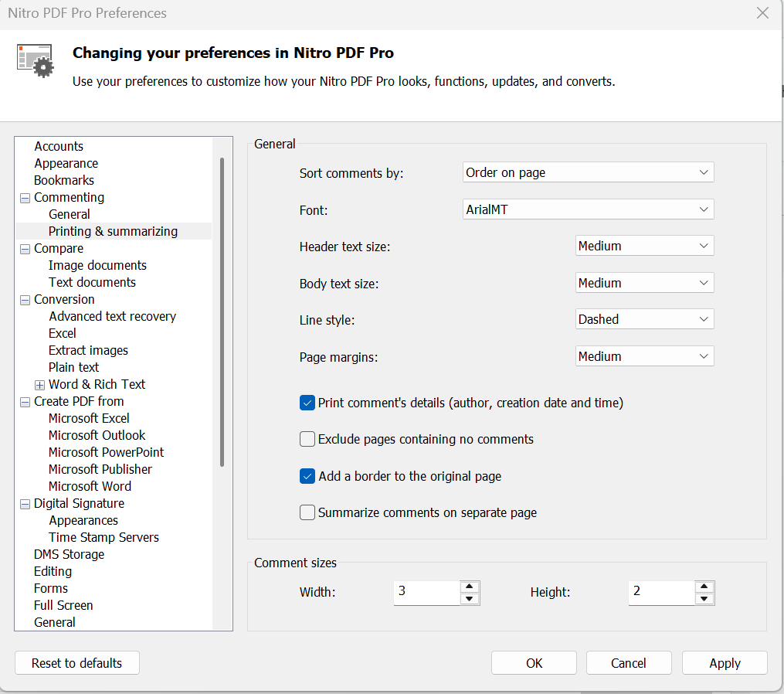Viewport: 784px width, 694px height.
Task: Select the Compare category label
Action: [x=59, y=248]
